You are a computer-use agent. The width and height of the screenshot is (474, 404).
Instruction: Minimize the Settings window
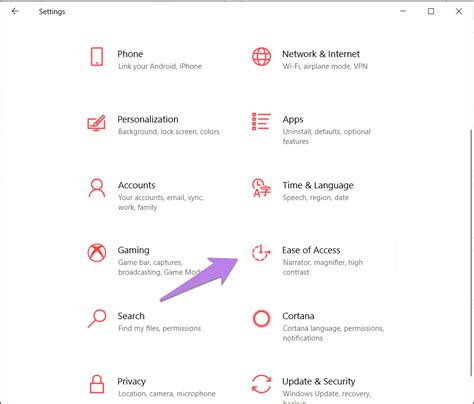click(403, 11)
